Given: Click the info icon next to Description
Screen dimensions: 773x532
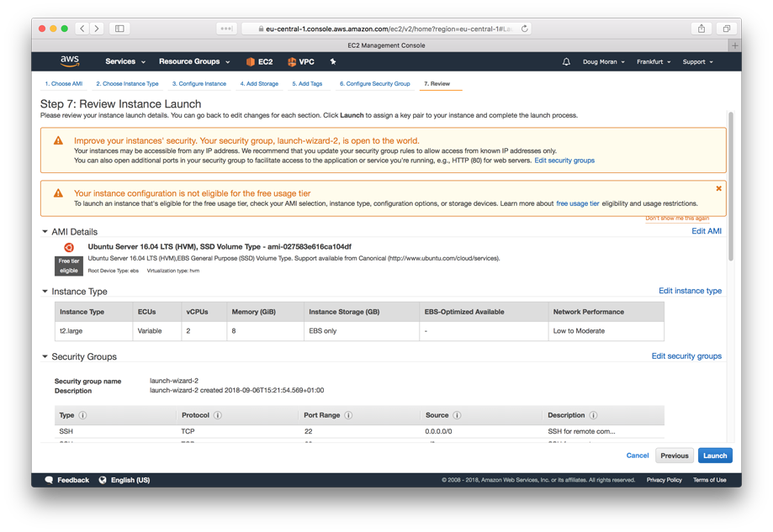Looking at the screenshot, I should coord(594,415).
